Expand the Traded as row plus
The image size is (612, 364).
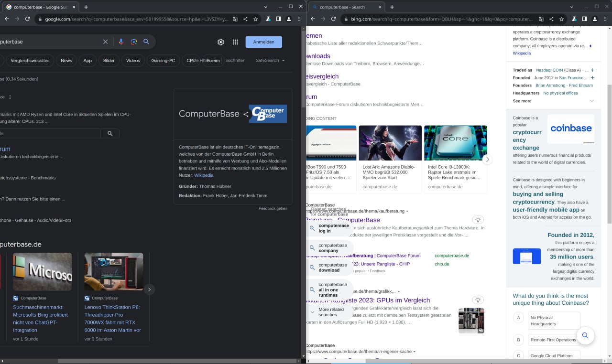pos(592,70)
